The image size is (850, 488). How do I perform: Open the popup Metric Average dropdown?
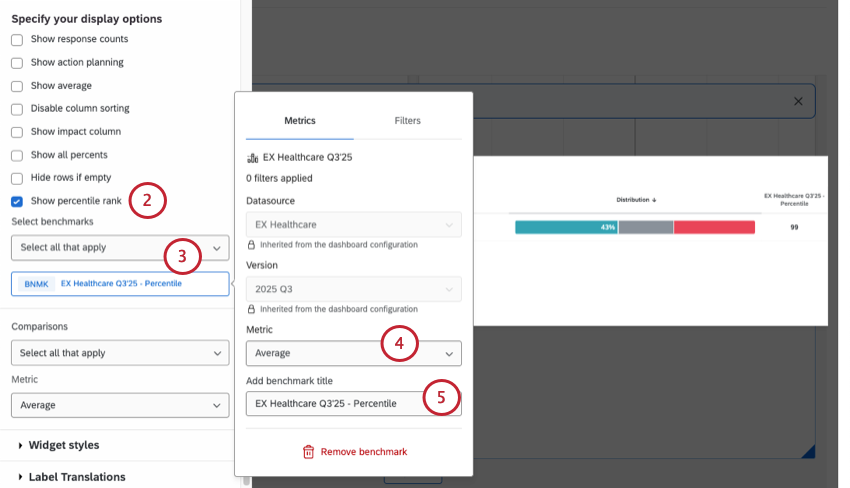(x=353, y=353)
